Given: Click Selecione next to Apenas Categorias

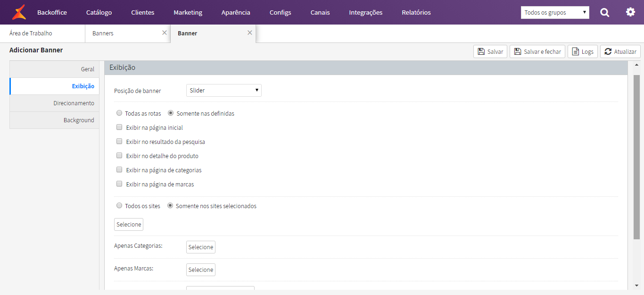Looking at the screenshot, I should click(x=201, y=247).
